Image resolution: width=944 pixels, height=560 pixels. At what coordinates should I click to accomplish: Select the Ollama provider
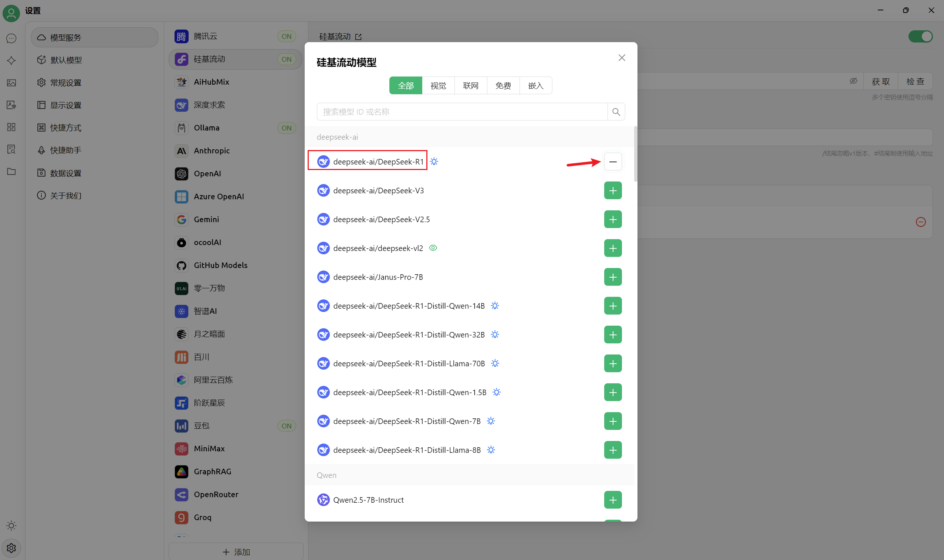206,128
